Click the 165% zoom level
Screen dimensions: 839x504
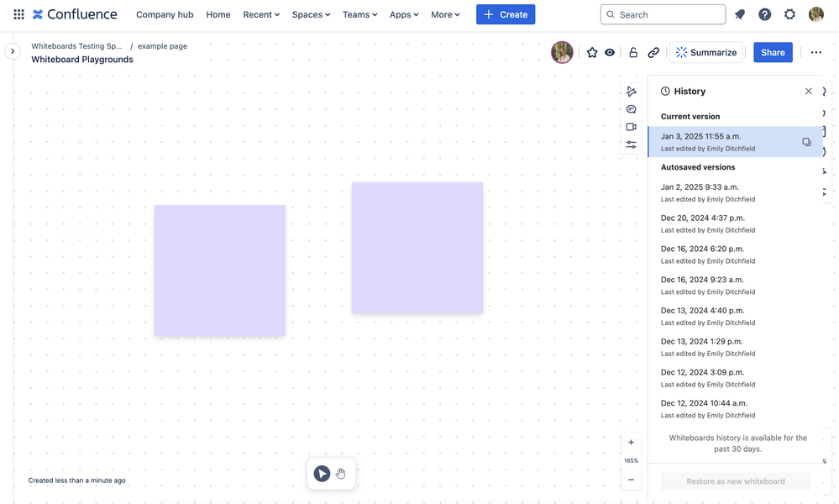click(x=631, y=460)
